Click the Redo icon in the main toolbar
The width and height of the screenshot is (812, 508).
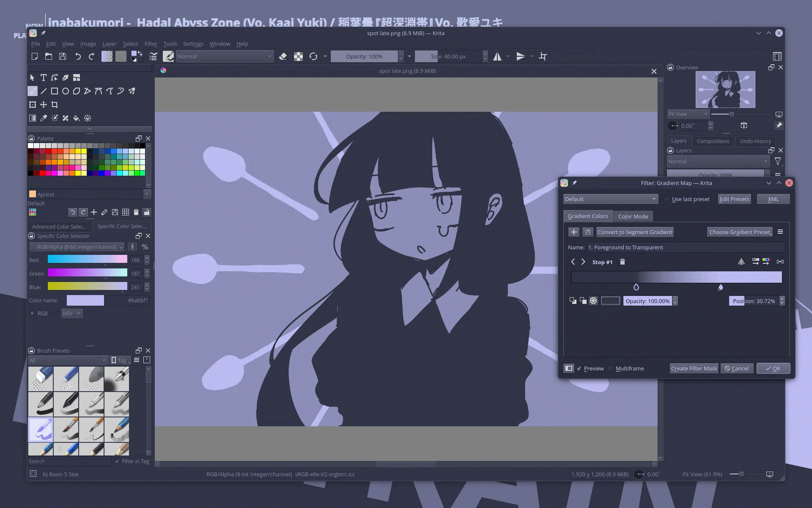tap(91, 56)
